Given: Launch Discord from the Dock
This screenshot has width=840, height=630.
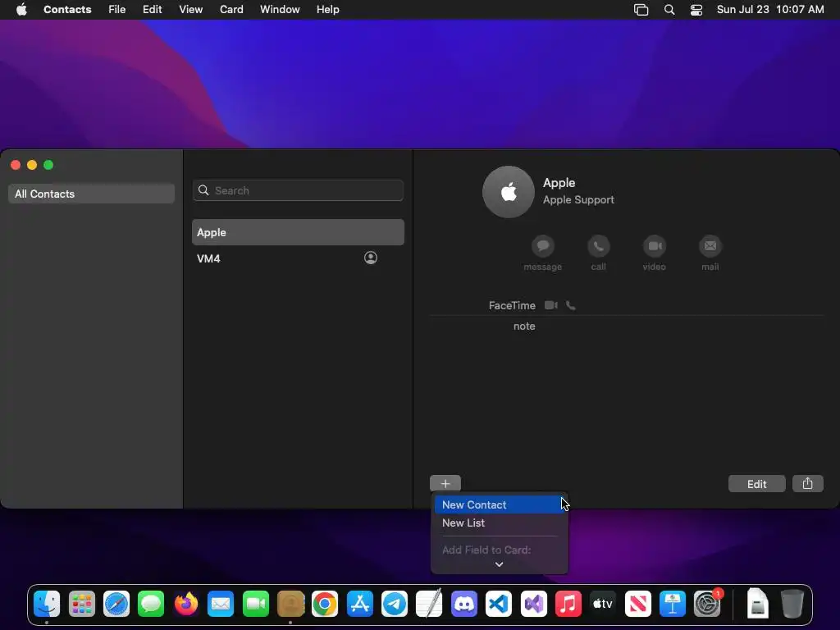Looking at the screenshot, I should point(464,604).
